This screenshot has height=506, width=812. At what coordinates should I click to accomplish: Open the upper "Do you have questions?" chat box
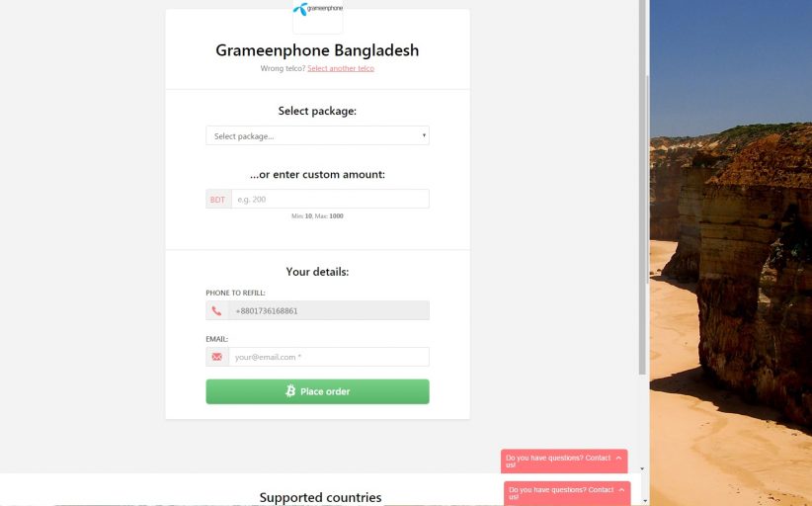(x=558, y=461)
